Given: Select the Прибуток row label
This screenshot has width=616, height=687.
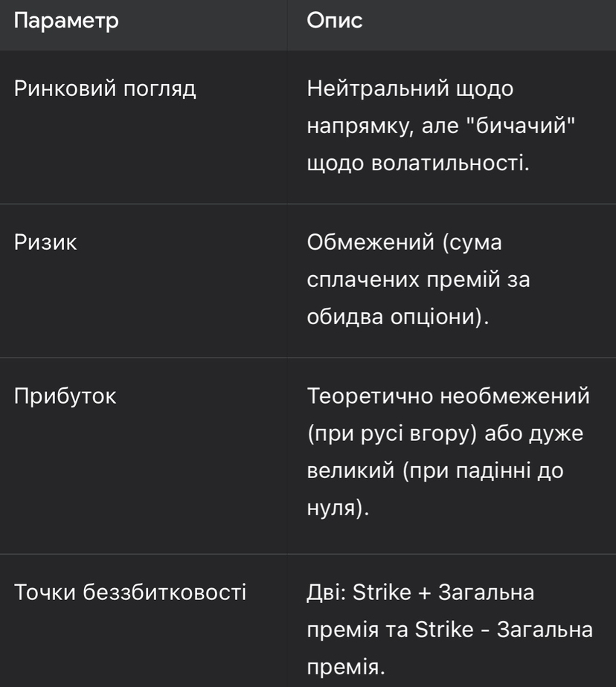Looking at the screenshot, I should click(x=65, y=396).
